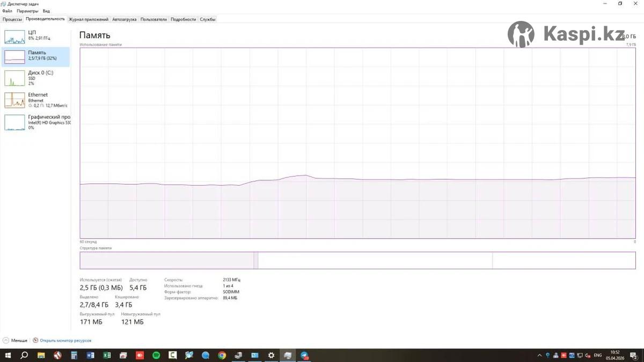Click the Открыть монитор ресурсов link
644x362 pixels.
click(65, 341)
